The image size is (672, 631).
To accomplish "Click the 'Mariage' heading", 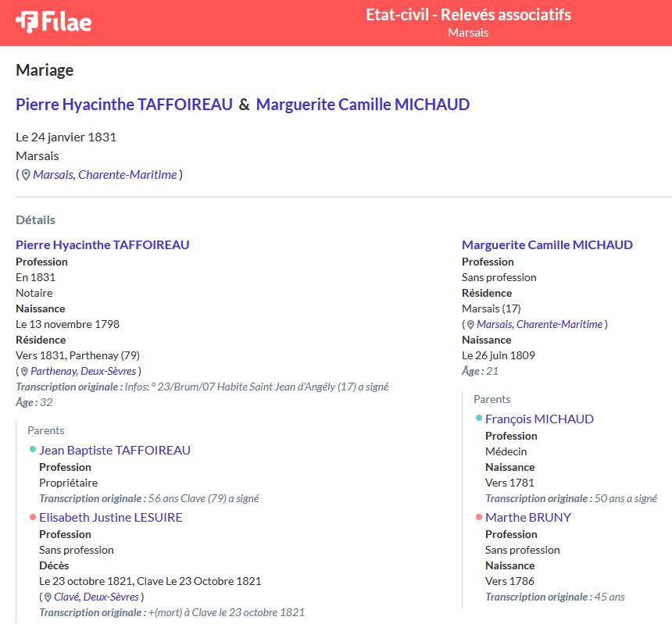I will coord(45,70).
